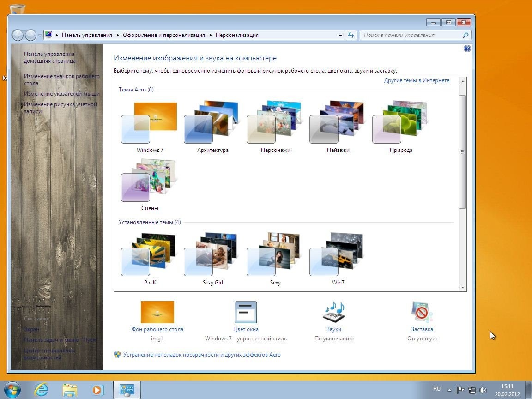Open Action Center flag icon
The width and height of the screenshot is (532, 399).
click(x=460, y=390)
